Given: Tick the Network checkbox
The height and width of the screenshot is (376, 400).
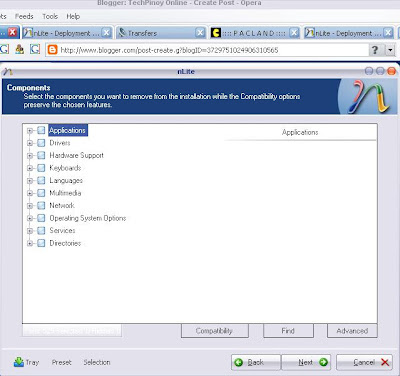Looking at the screenshot, I should [41, 206].
